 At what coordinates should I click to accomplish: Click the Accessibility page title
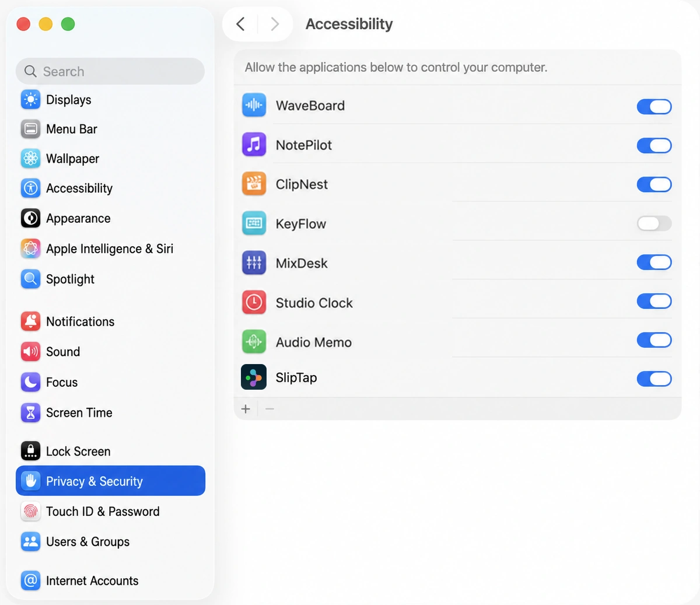pyautogui.click(x=349, y=24)
